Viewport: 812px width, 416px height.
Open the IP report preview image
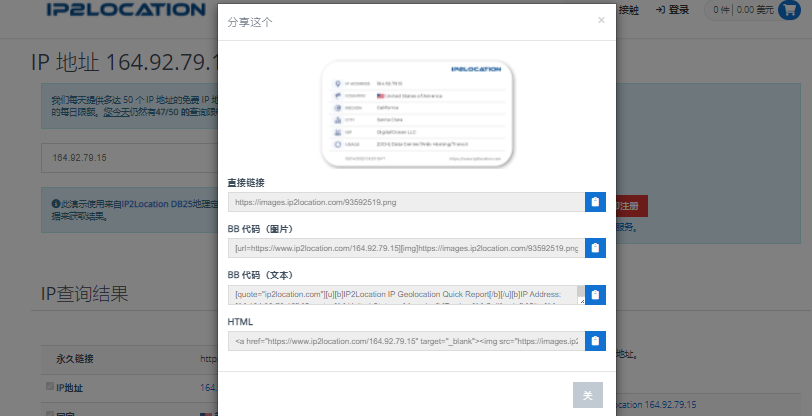pos(417,114)
